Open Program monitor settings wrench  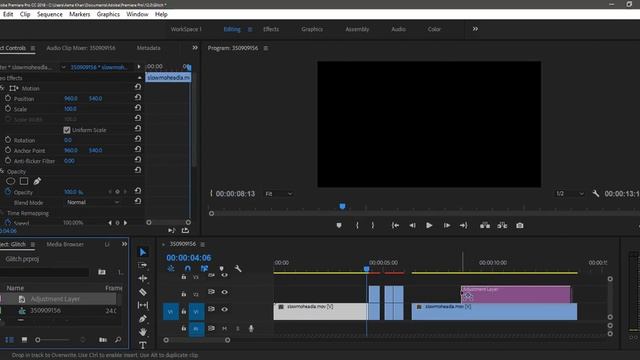pyautogui.click(x=596, y=194)
